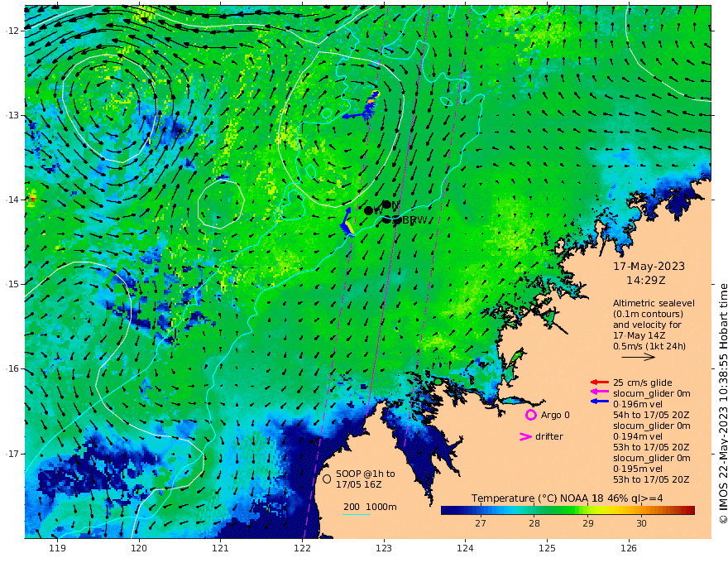Click the 0.5m/s (1kt 24h) label

tap(649, 346)
